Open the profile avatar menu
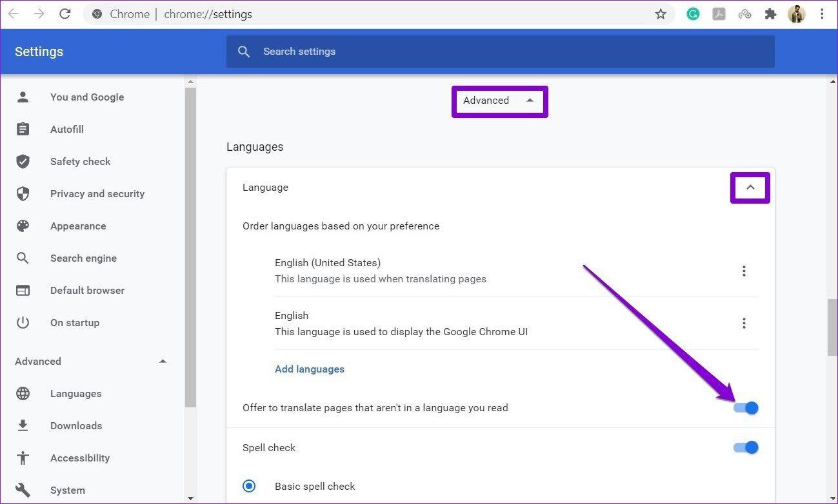The height and width of the screenshot is (504, 838). [797, 14]
